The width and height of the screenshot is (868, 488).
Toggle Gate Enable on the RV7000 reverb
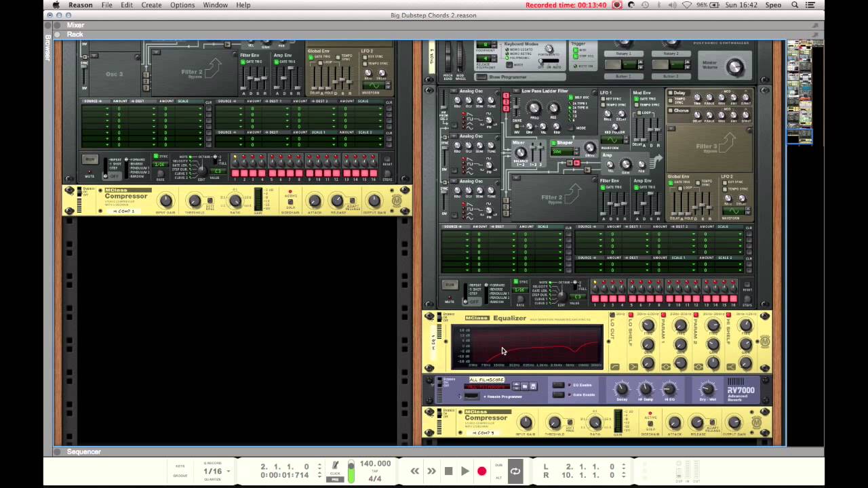click(x=559, y=394)
